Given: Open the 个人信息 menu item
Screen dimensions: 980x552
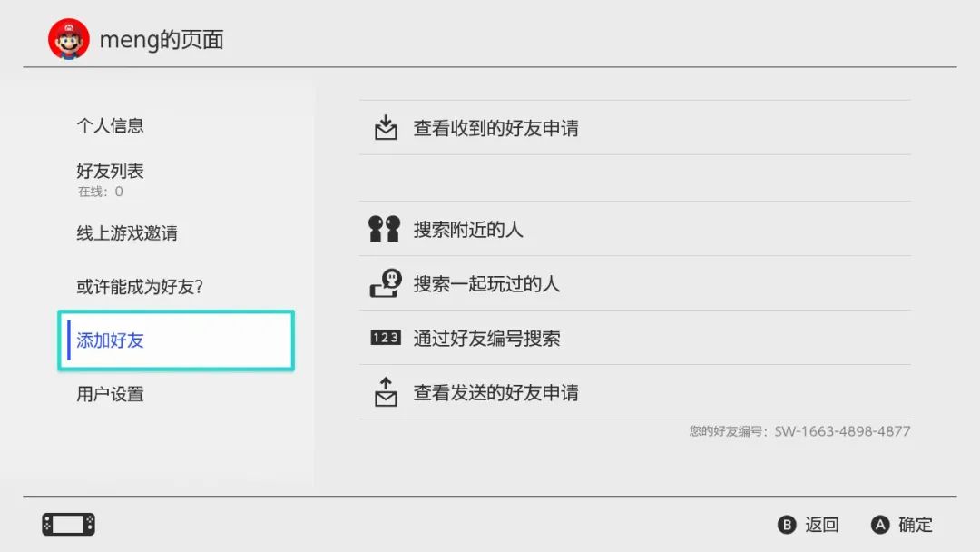Looking at the screenshot, I should 111,126.
